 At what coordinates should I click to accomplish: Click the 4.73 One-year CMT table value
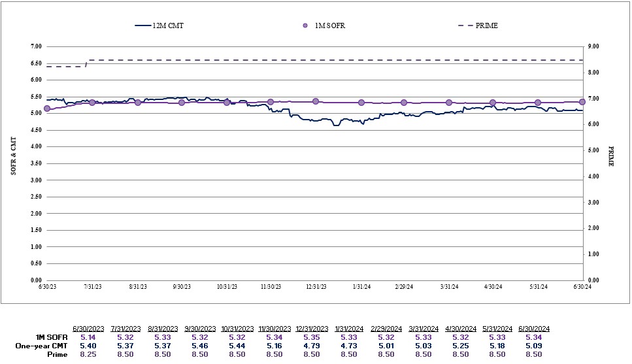[x=348, y=345]
